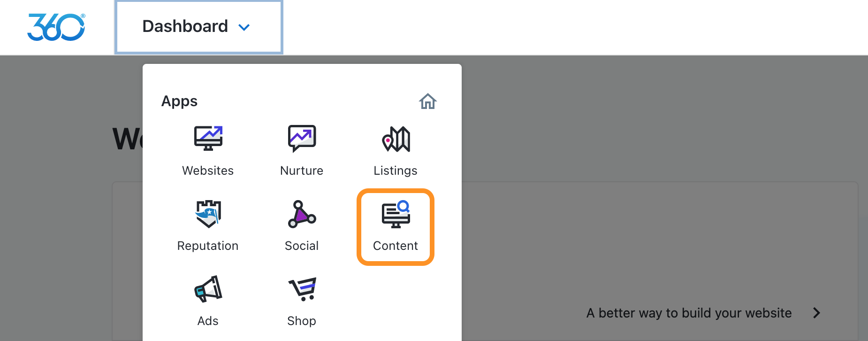This screenshot has width=868, height=341.
Task: Select the Listings map icon
Action: [x=395, y=139]
